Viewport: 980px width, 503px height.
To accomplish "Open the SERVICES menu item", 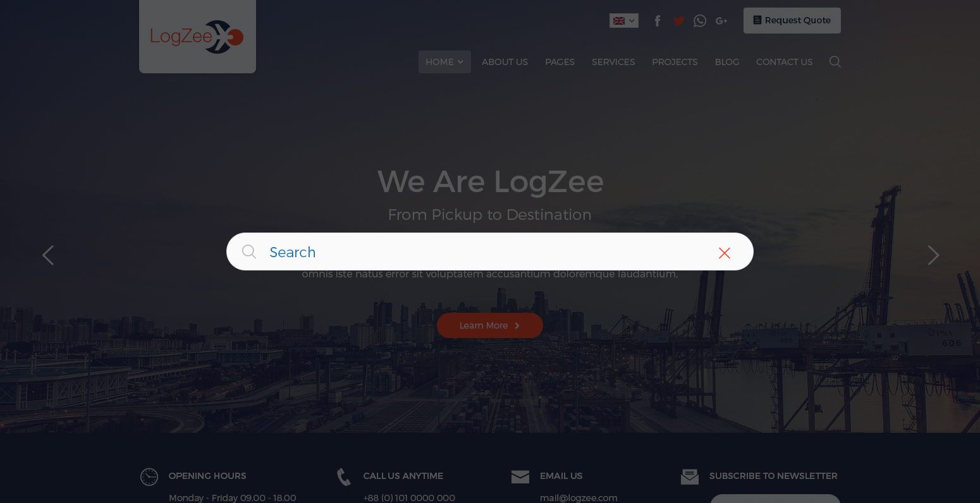I will click(613, 62).
